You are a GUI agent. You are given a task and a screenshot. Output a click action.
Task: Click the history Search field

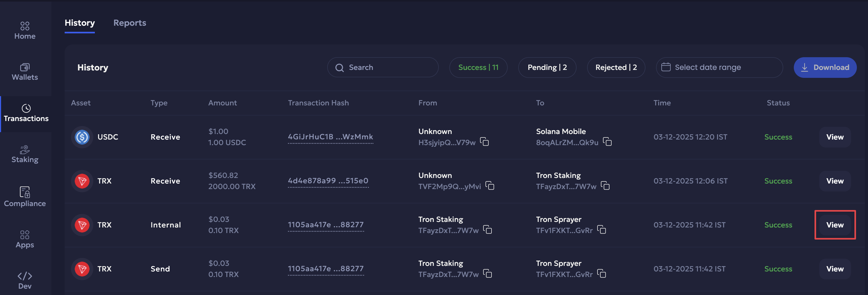(382, 67)
